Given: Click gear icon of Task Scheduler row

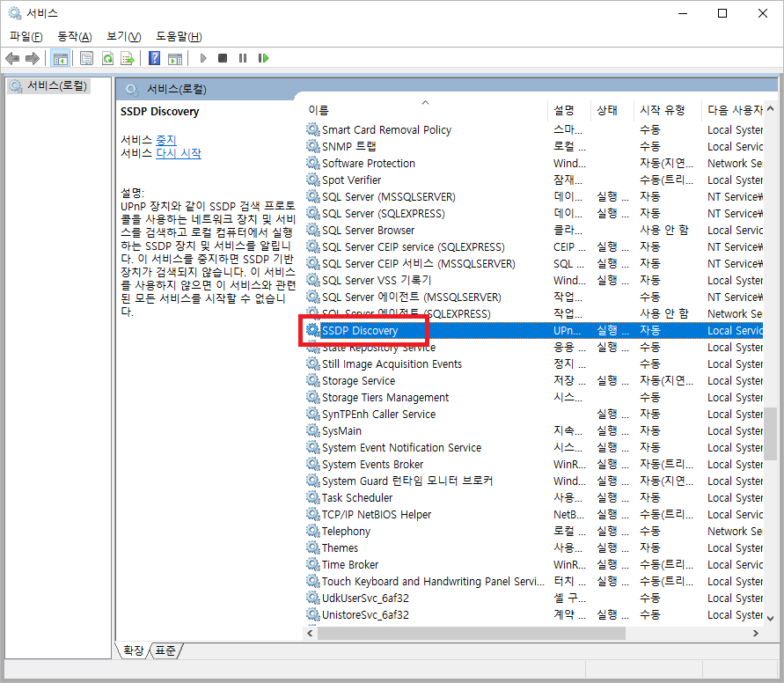Looking at the screenshot, I should click(x=313, y=497).
